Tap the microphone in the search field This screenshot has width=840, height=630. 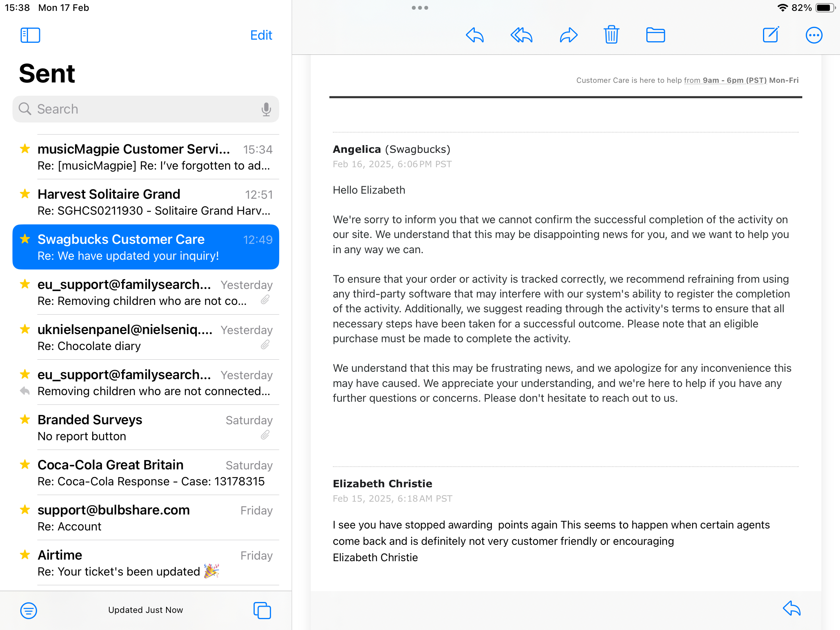pos(266,109)
